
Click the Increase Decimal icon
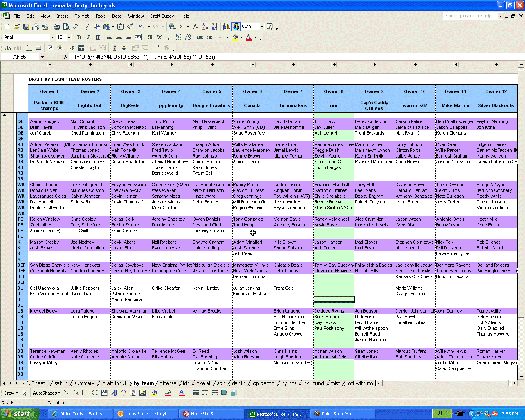click(178, 37)
